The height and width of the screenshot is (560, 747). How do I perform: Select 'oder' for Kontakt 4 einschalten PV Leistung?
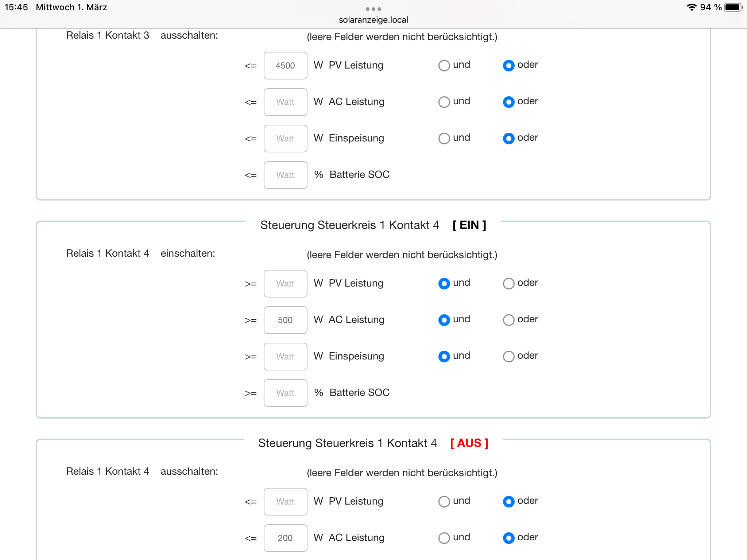coord(508,284)
